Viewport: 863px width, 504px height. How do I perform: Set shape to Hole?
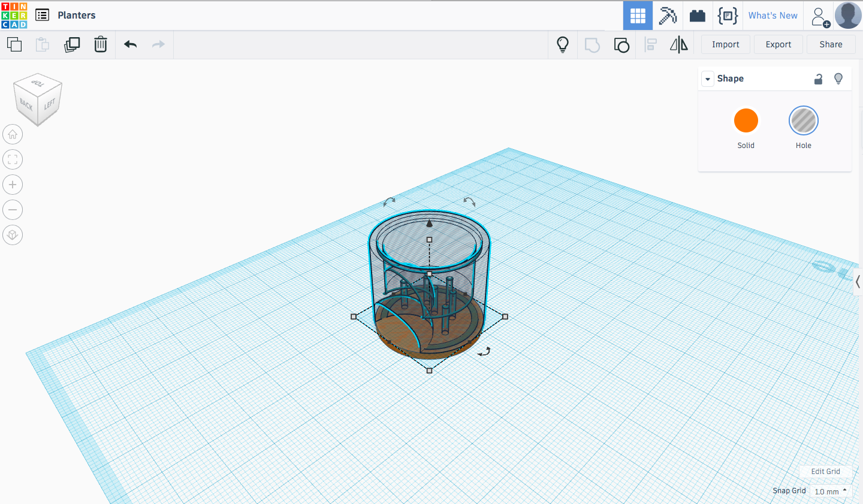point(804,120)
